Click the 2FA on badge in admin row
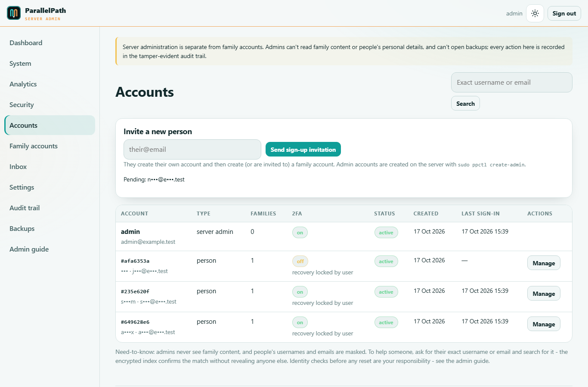 click(300, 233)
